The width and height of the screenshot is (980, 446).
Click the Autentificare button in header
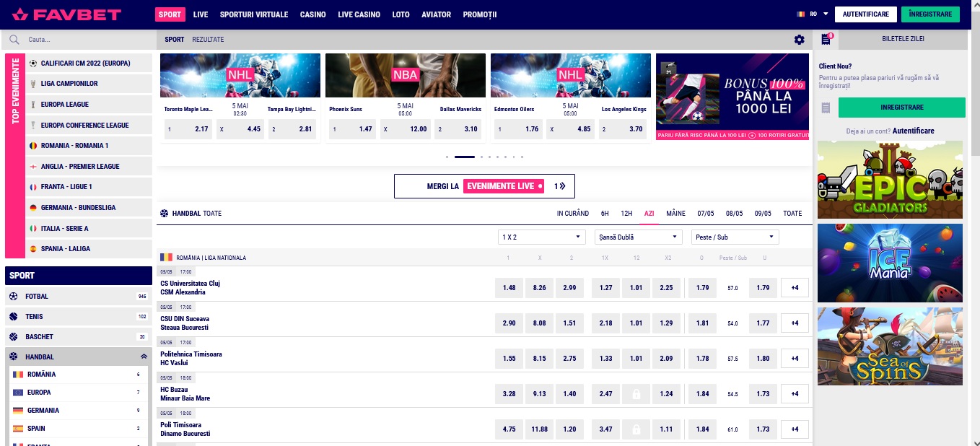coord(866,14)
